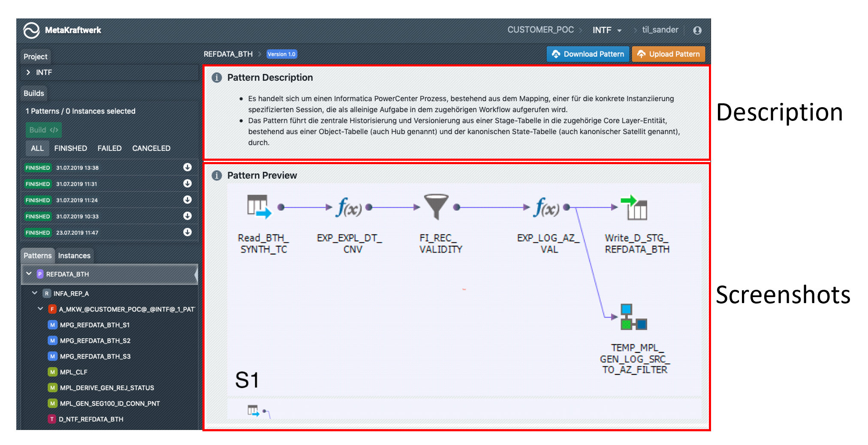Select the FI_REC_VALIDITY filter icon

(x=436, y=207)
